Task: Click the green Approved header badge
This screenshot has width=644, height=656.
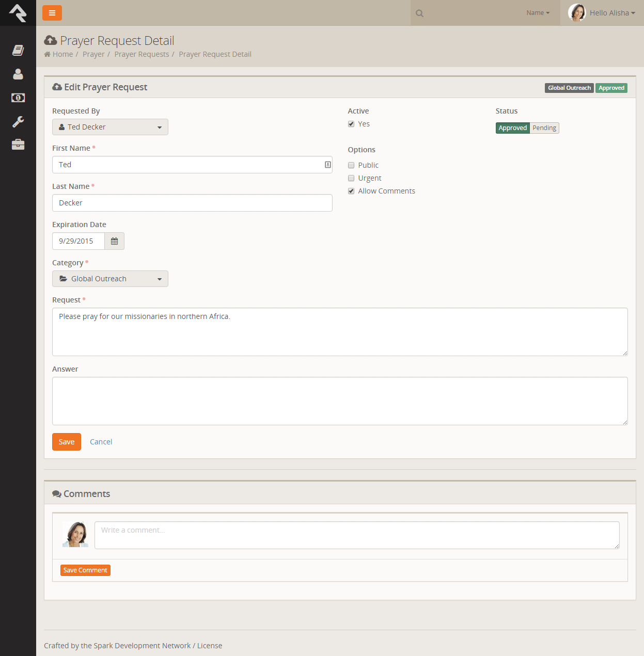Action: tap(611, 88)
